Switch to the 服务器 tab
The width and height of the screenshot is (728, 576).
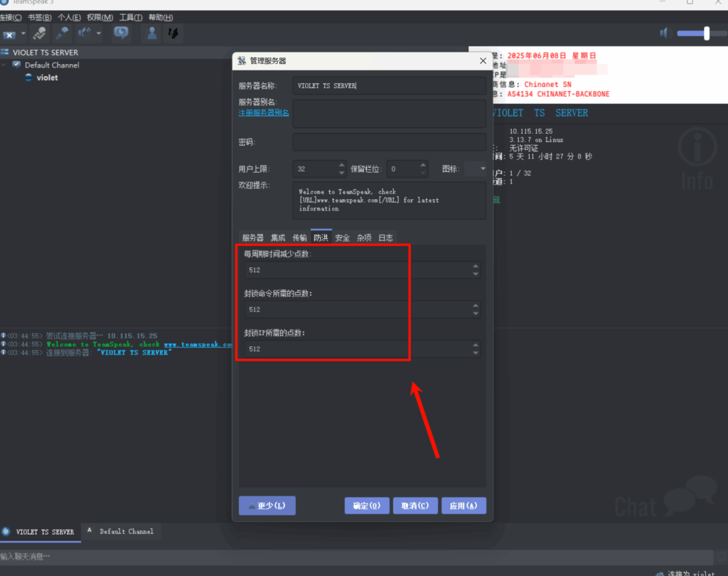(x=253, y=238)
